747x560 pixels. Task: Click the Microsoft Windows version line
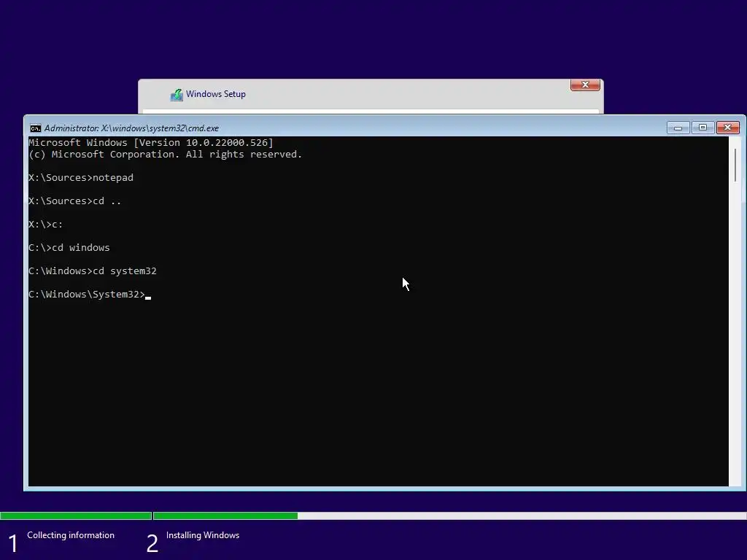151,142
